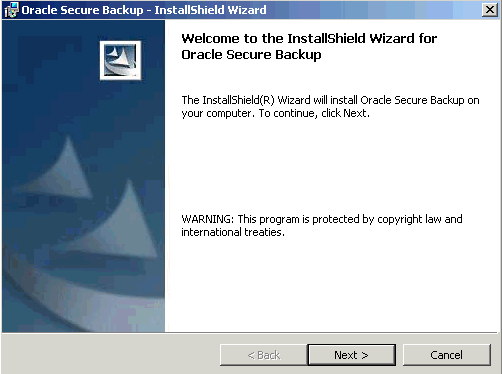This screenshot has width=502, height=374.
Task: Click the installer icon in title bar
Action: tap(11, 10)
